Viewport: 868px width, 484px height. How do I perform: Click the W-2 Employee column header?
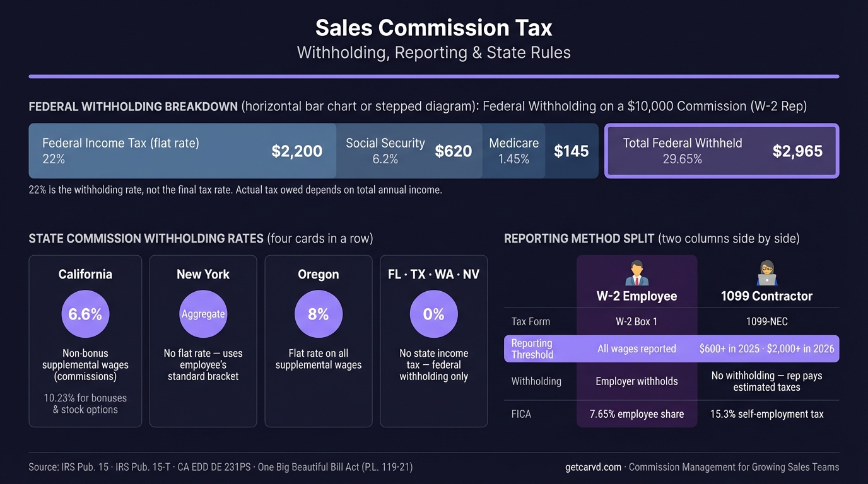(x=636, y=296)
